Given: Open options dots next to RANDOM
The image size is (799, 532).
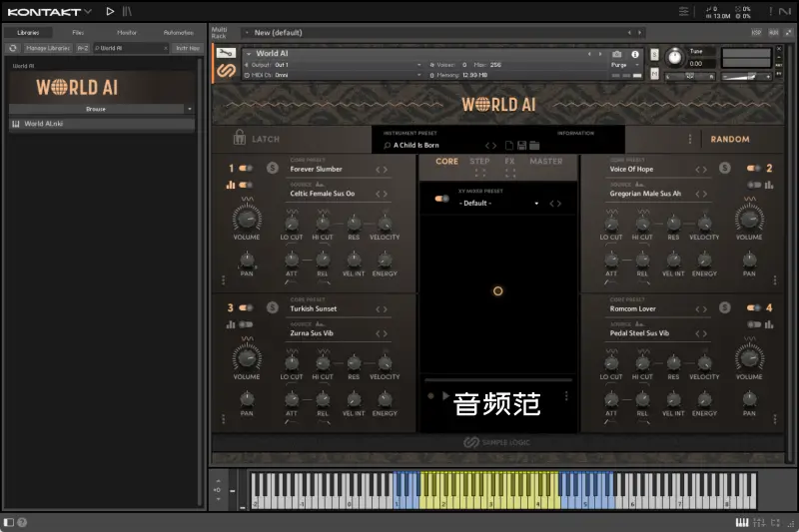Looking at the screenshot, I should 690,139.
